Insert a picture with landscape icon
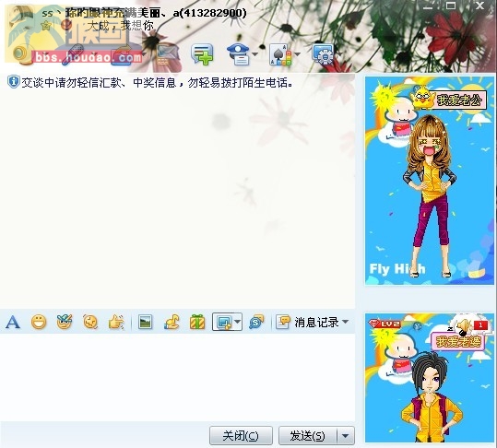The width and height of the screenshot is (497, 448). coord(145,323)
